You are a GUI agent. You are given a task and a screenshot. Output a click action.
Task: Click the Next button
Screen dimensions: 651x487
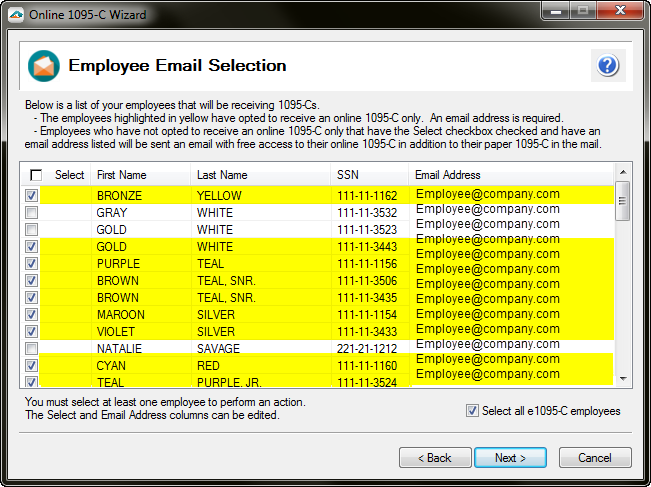tap(509, 457)
